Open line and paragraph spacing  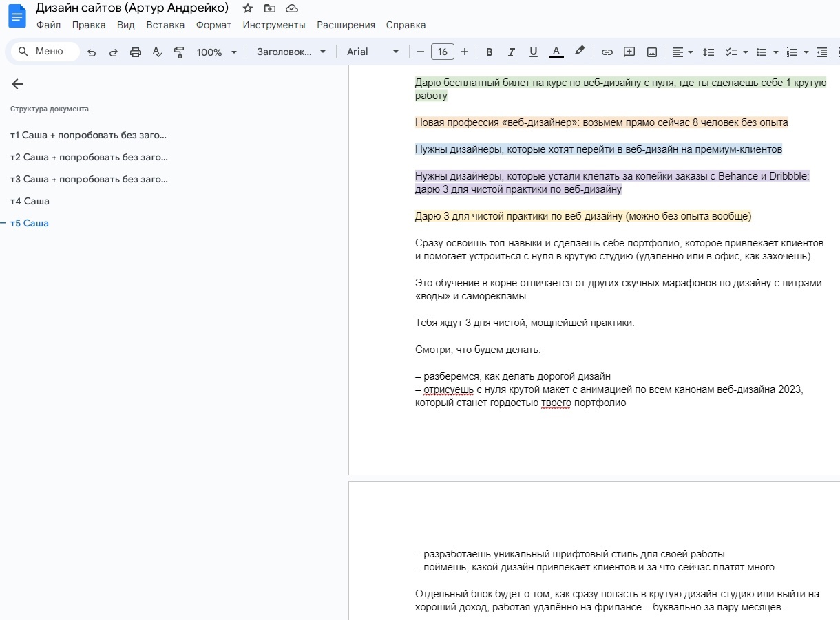708,52
